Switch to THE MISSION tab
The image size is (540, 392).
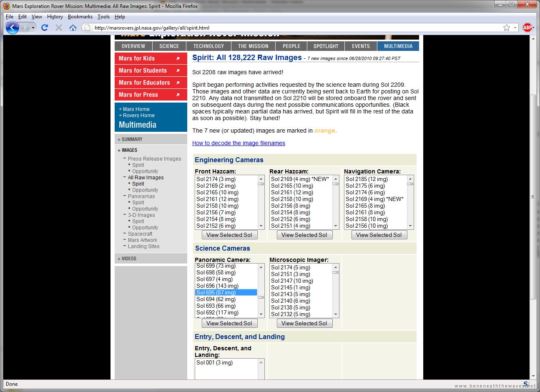point(253,46)
